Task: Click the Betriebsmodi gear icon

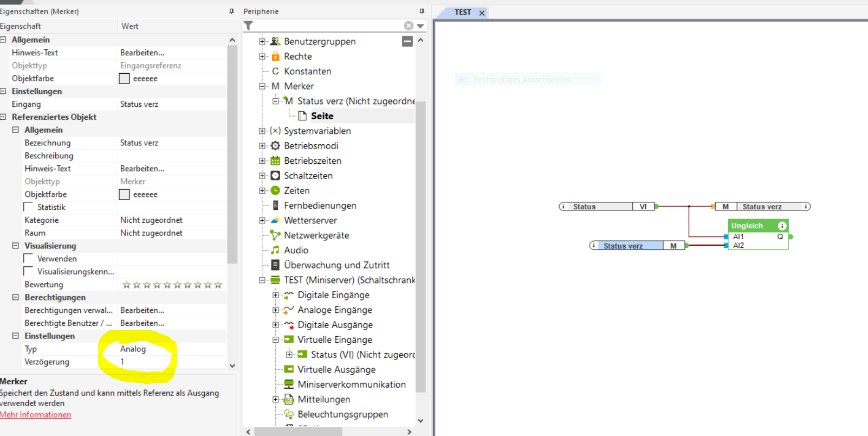Action: pyautogui.click(x=275, y=146)
